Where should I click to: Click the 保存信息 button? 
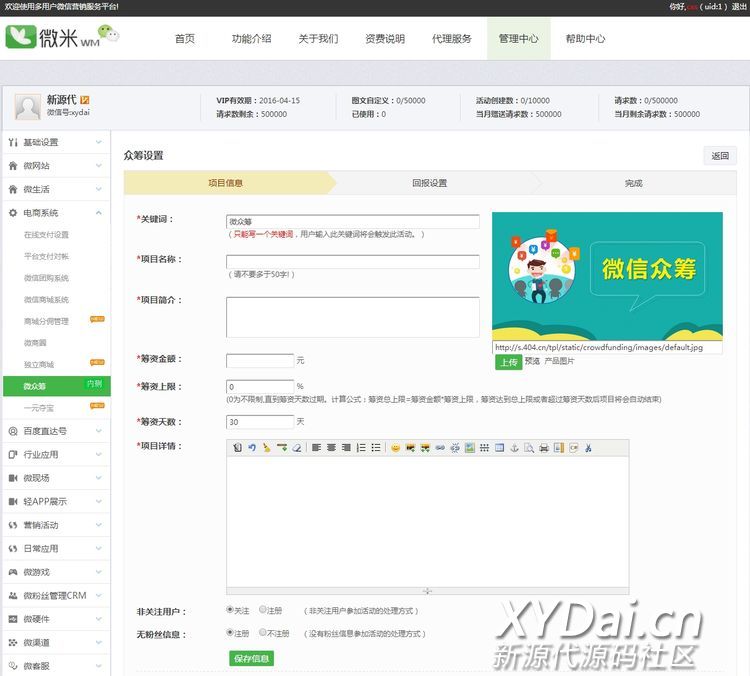(252, 659)
